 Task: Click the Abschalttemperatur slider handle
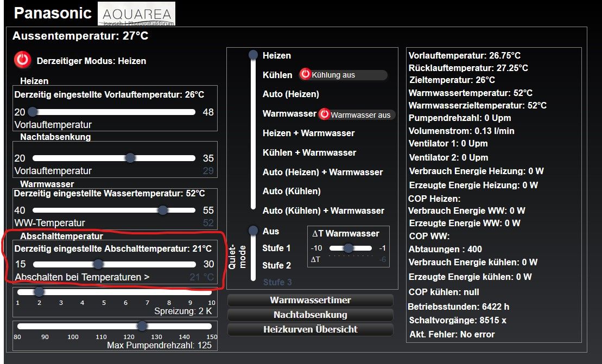tap(98, 264)
